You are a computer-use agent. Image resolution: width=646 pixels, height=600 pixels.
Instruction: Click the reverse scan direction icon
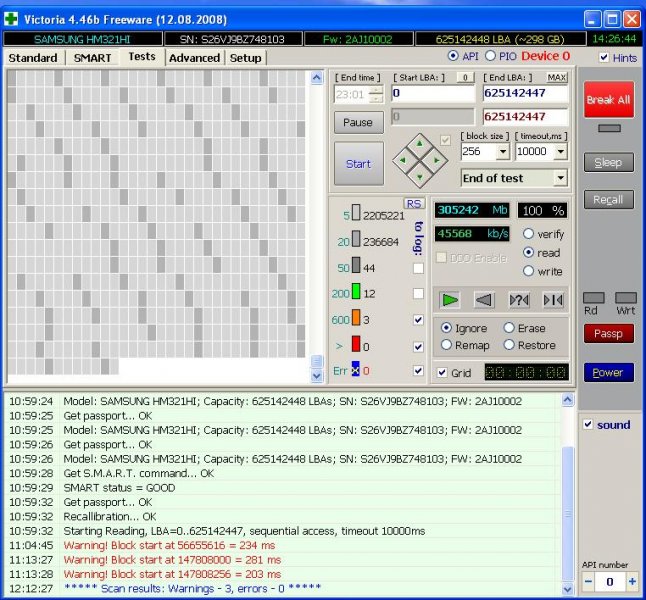coord(484,299)
